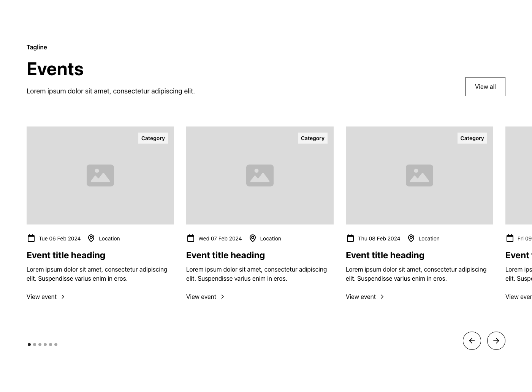Click the date text Thu 08 Feb 2024

379,239
